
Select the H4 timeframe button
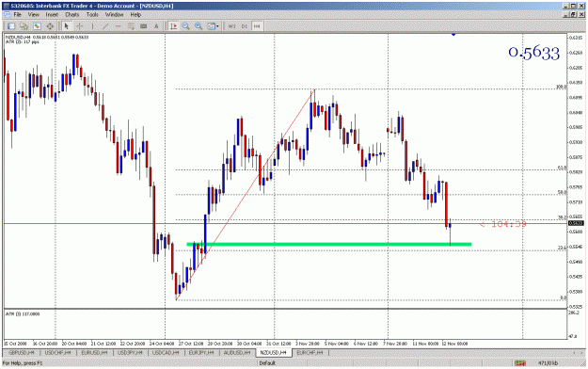257,26
